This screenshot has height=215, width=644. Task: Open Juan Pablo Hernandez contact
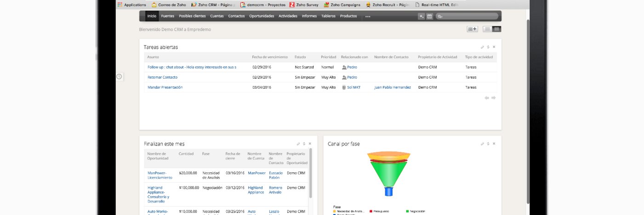pos(393,87)
